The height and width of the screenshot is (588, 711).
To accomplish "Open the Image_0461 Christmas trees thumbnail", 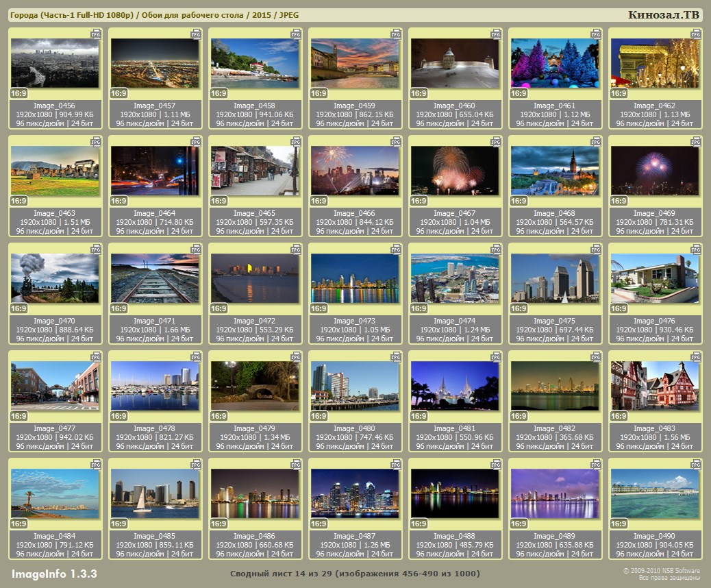I will click(555, 63).
